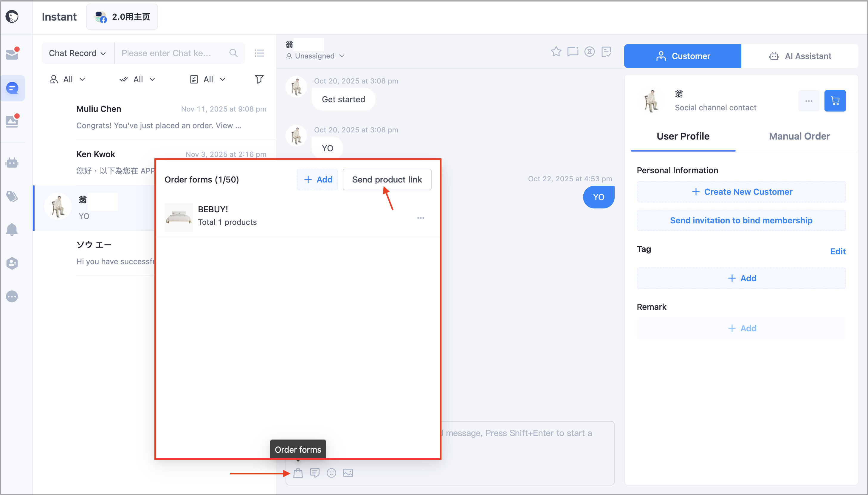Image resolution: width=868 pixels, height=495 pixels.
Task: Expand the read status All filter
Action: (x=137, y=79)
